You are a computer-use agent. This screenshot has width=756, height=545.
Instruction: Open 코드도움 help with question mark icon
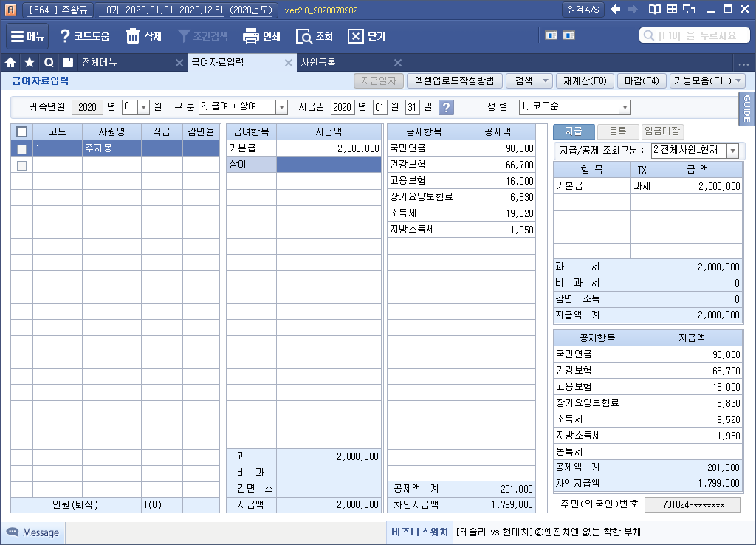coord(84,36)
